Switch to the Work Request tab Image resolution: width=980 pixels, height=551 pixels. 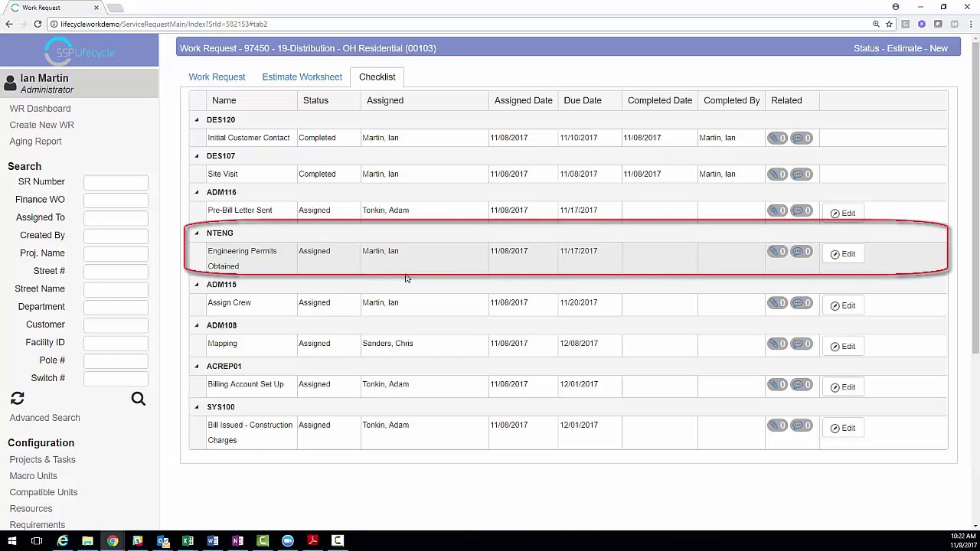217,77
